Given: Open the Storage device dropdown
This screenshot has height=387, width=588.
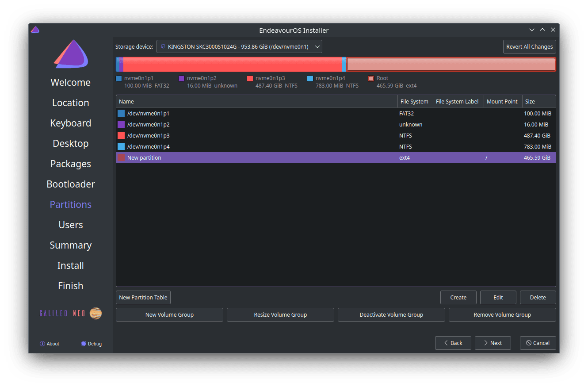Looking at the screenshot, I should (x=239, y=46).
